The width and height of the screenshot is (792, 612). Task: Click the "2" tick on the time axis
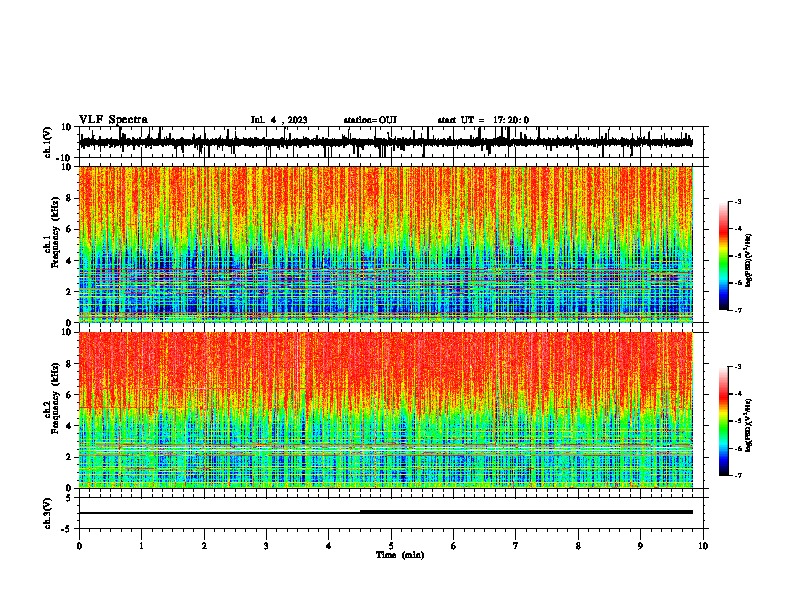point(204,546)
